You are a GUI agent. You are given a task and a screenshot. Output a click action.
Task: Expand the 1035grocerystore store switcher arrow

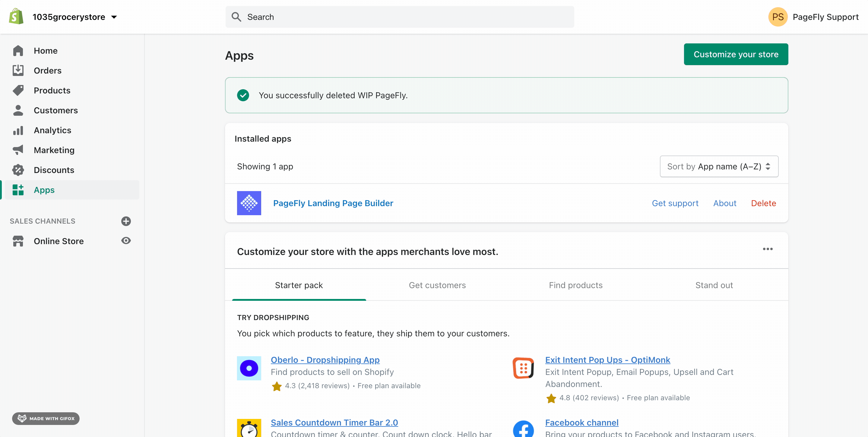(114, 17)
